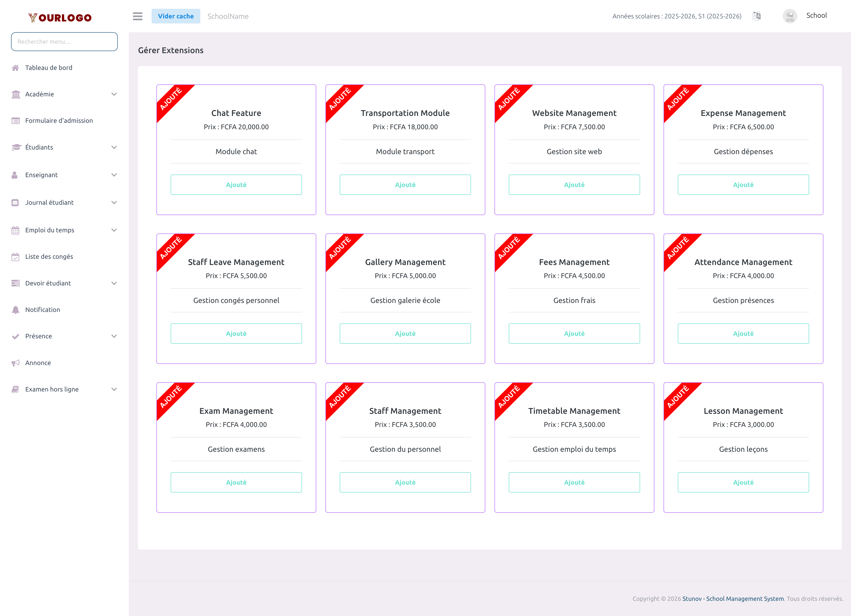Screen dimensions: 851x616
Task: Click the Vider cache button
Action: tap(175, 16)
